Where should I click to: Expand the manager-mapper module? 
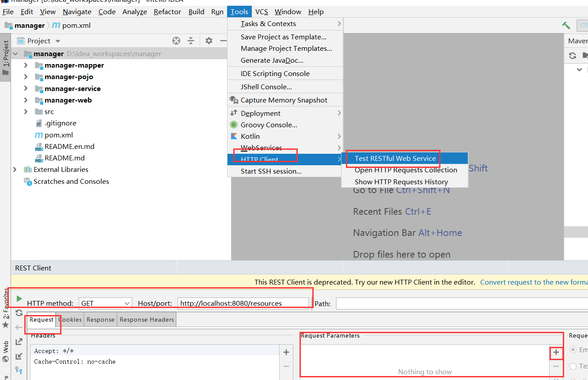26,65
